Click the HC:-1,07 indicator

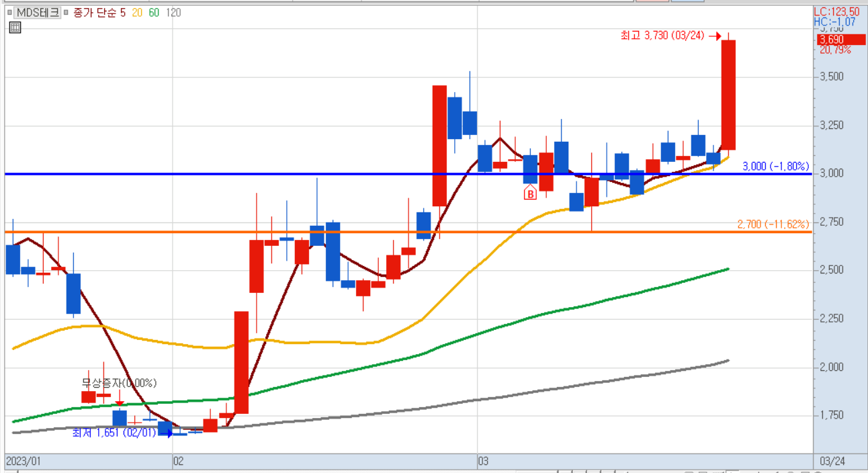pos(834,21)
